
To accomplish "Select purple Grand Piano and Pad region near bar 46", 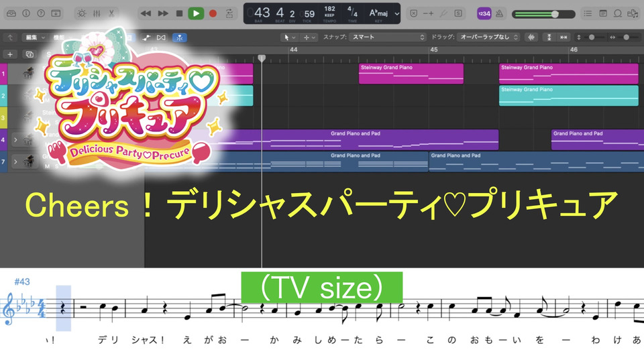I will pos(598,139).
